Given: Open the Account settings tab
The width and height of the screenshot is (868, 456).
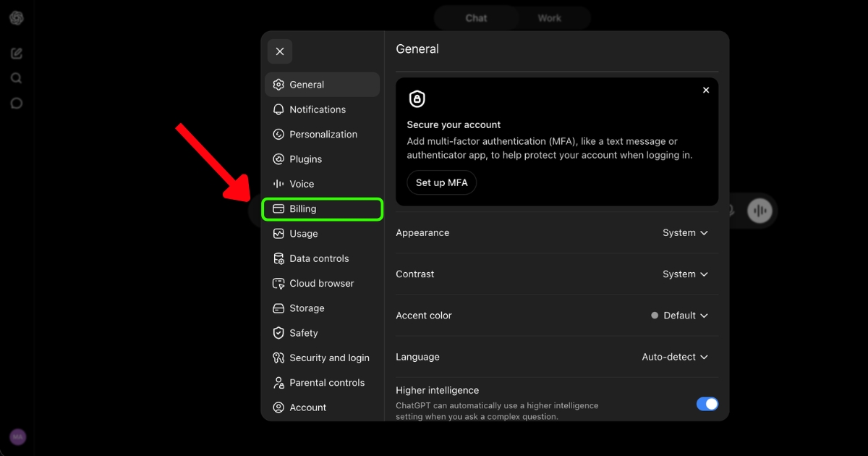Looking at the screenshot, I should point(322,408).
